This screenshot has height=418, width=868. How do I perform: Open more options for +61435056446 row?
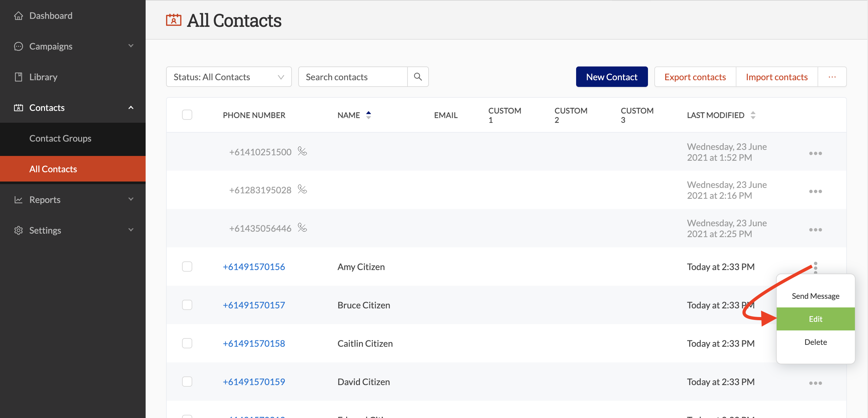click(815, 230)
